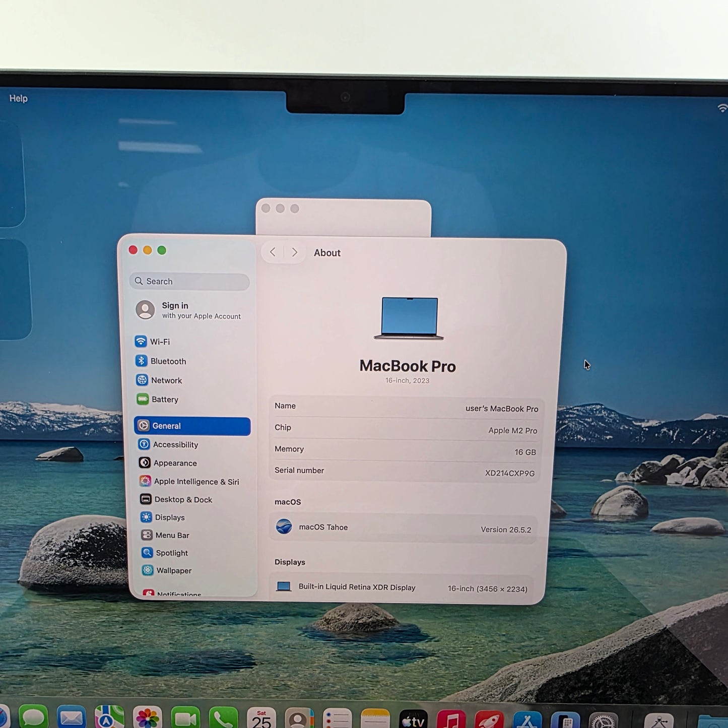
Task: Select Network in settings sidebar
Action: pos(159,380)
